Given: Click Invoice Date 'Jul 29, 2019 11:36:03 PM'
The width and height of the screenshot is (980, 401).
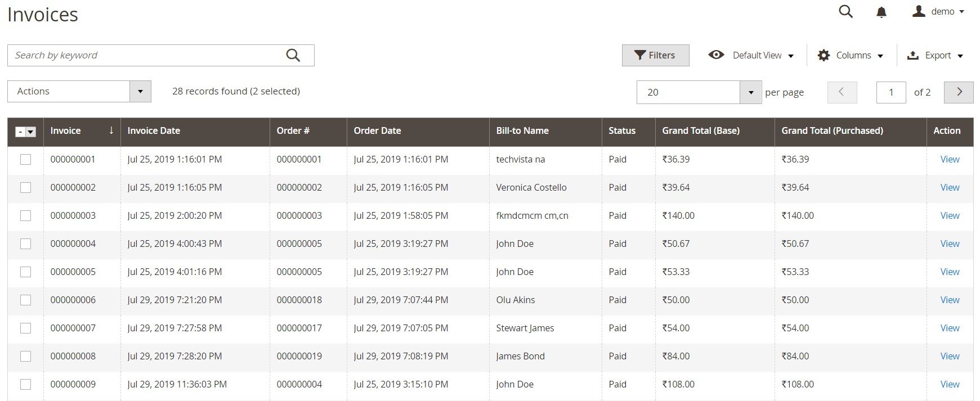Looking at the screenshot, I should [177, 385].
